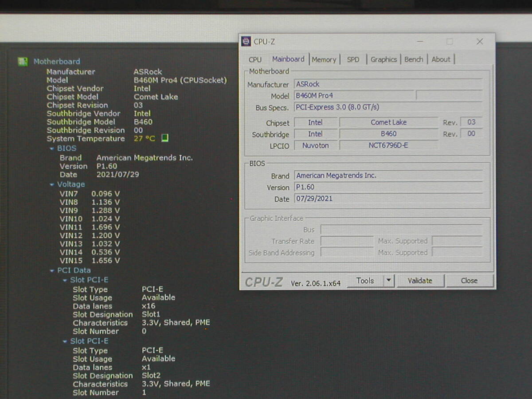Click the Tools button in CPU-Z
This screenshot has height=399, width=532.
[x=365, y=281]
